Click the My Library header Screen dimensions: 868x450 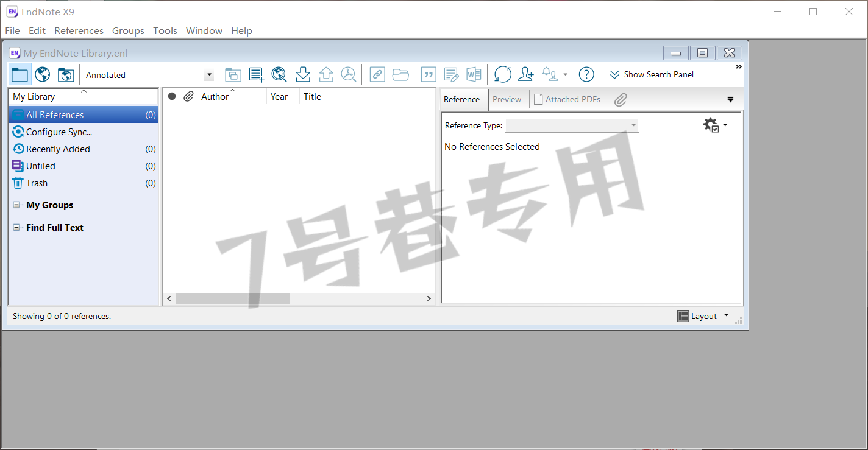coord(84,96)
